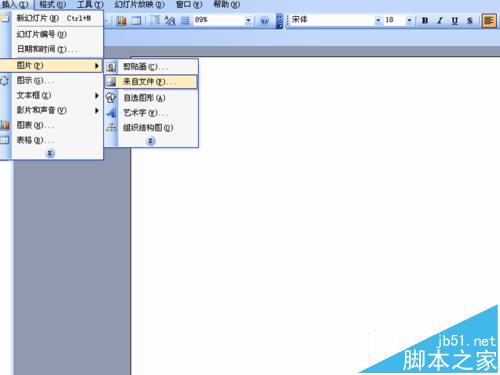
Task: Click the font size 18 box
Action: [395, 20]
